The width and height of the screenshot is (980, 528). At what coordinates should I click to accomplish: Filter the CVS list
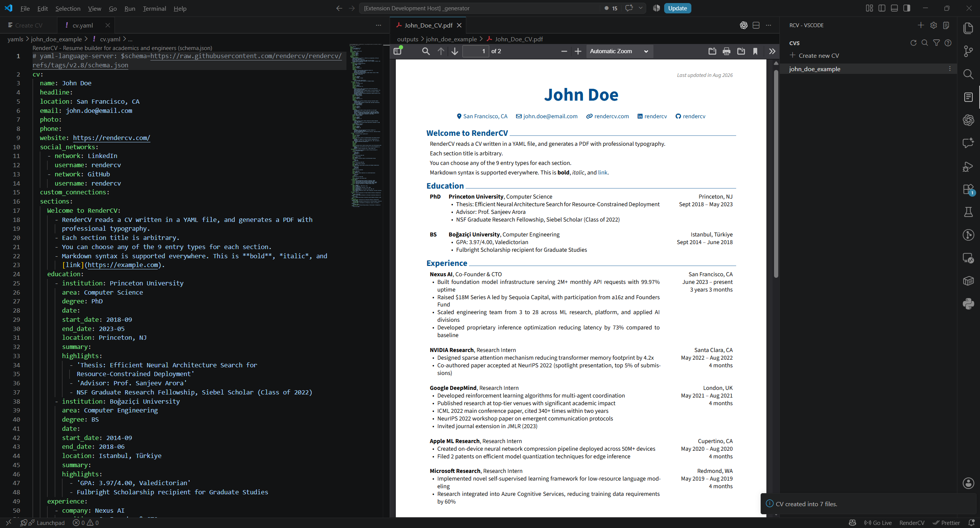[x=936, y=43]
